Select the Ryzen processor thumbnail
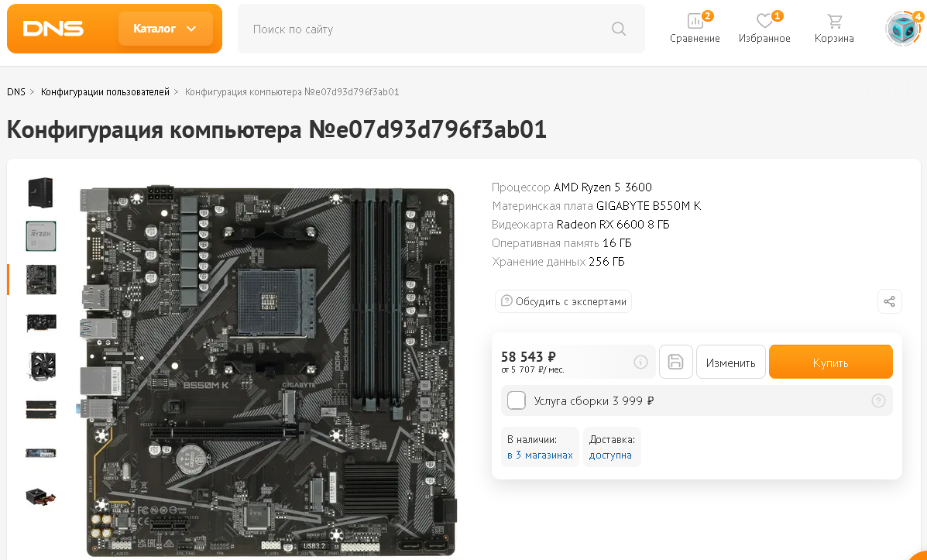The height and width of the screenshot is (560, 927). [x=41, y=235]
